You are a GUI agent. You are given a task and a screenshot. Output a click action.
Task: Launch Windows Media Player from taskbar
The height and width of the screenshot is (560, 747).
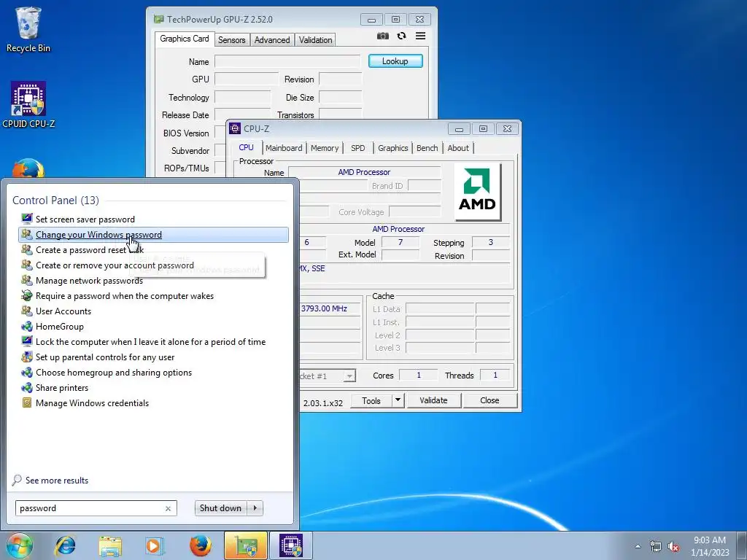tap(154, 545)
